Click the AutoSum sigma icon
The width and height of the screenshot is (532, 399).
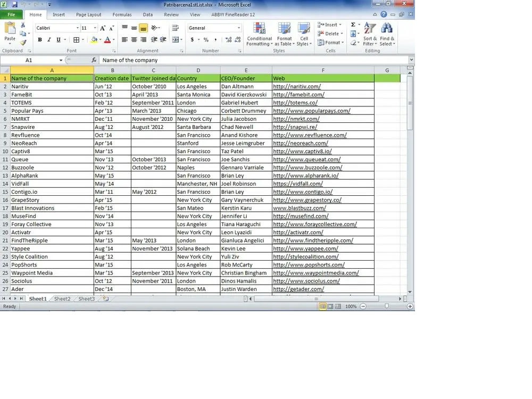tap(353, 25)
